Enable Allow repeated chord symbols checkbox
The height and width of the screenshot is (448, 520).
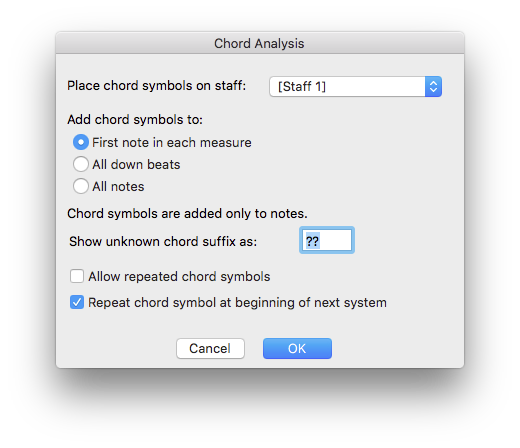coord(77,276)
